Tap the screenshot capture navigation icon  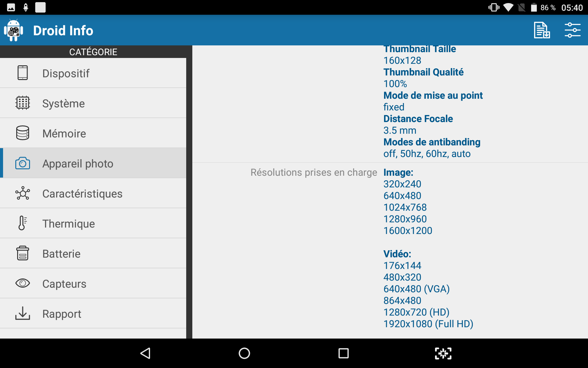[443, 353]
